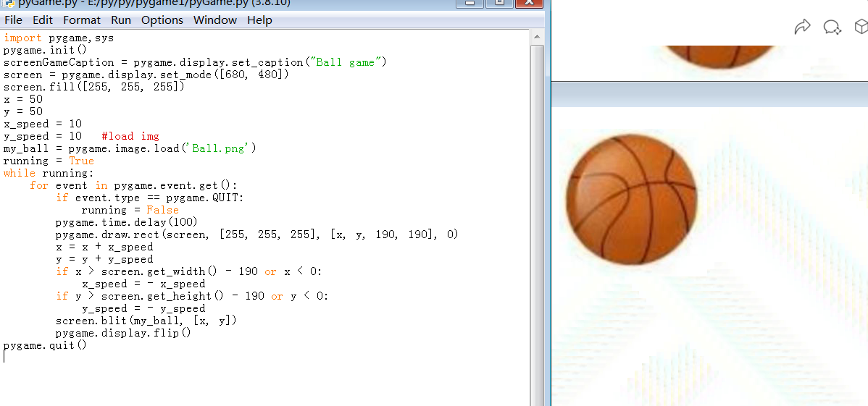
Task: Click the "y_speed = - y_speed" line
Action: pyautogui.click(x=143, y=308)
